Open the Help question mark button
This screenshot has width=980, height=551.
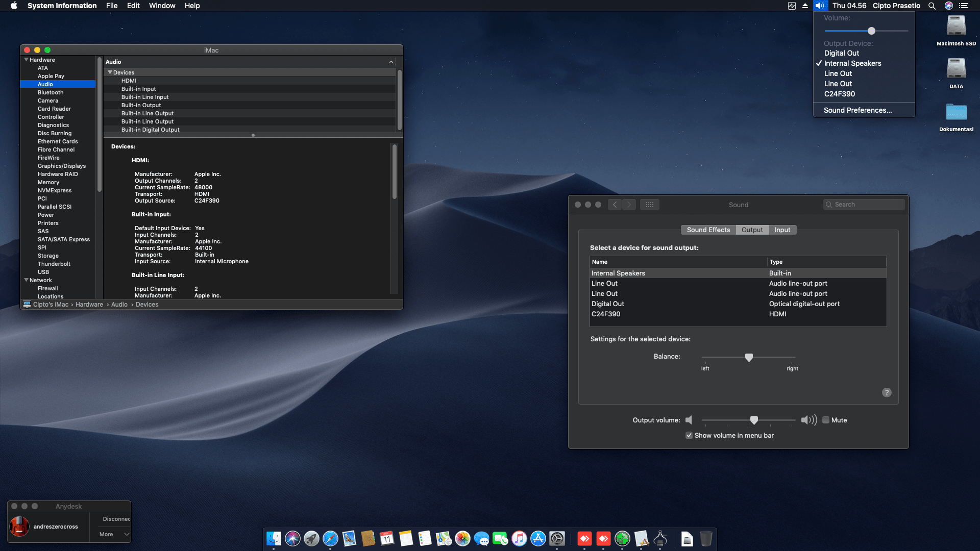click(887, 392)
